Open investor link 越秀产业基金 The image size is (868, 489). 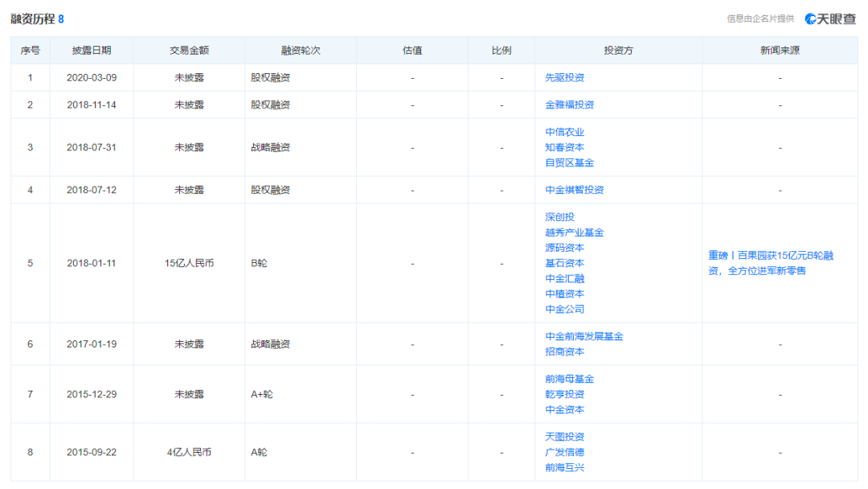point(575,232)
